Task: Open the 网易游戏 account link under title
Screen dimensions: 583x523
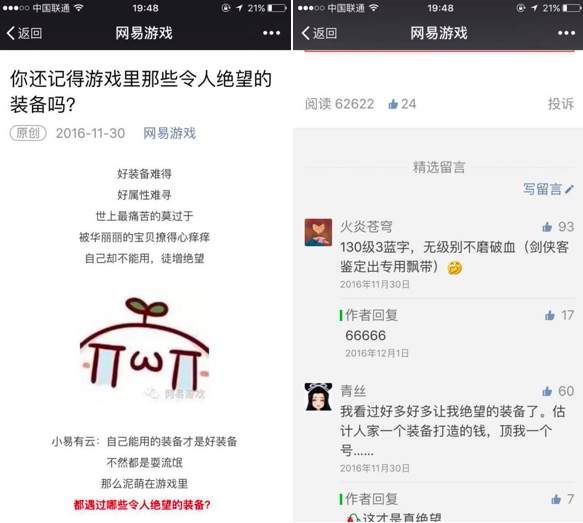Action: pos(170,133)
